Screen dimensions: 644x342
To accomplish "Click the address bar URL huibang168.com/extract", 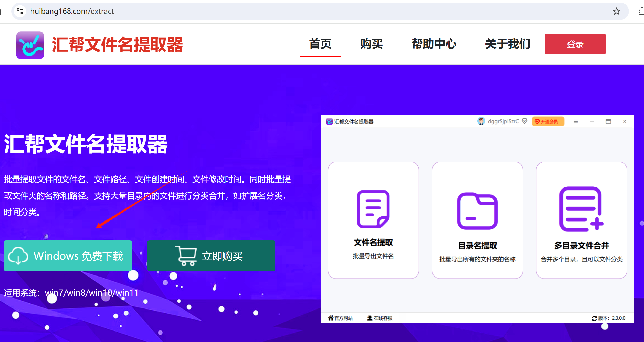I will 72,11.
